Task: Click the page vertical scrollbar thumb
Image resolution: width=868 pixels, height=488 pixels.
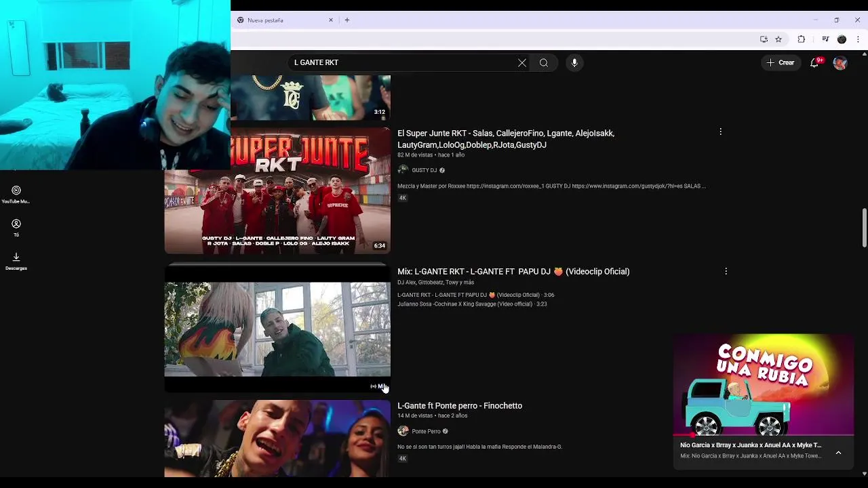Action: tap(864, 228)
